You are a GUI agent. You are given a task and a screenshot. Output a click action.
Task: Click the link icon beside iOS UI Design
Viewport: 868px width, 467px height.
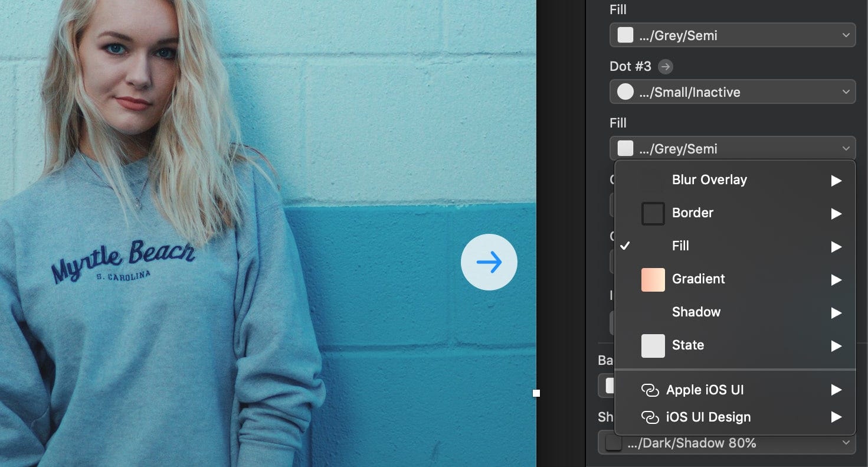coord(650,417)
